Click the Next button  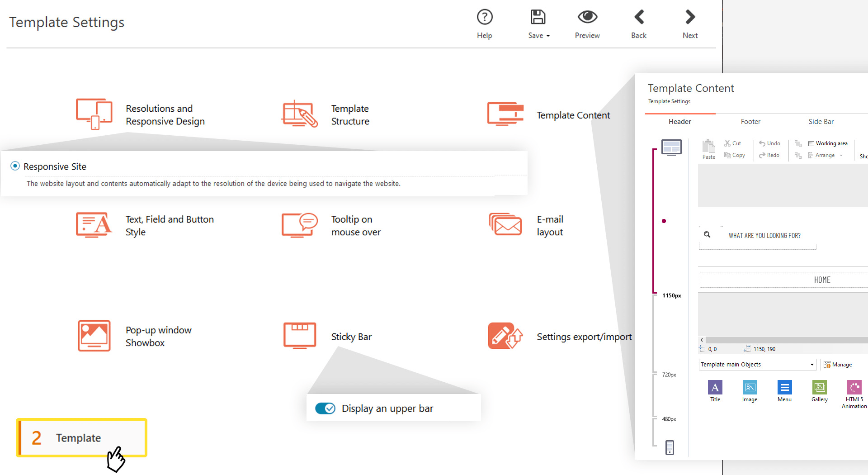[x=690, y=23]
